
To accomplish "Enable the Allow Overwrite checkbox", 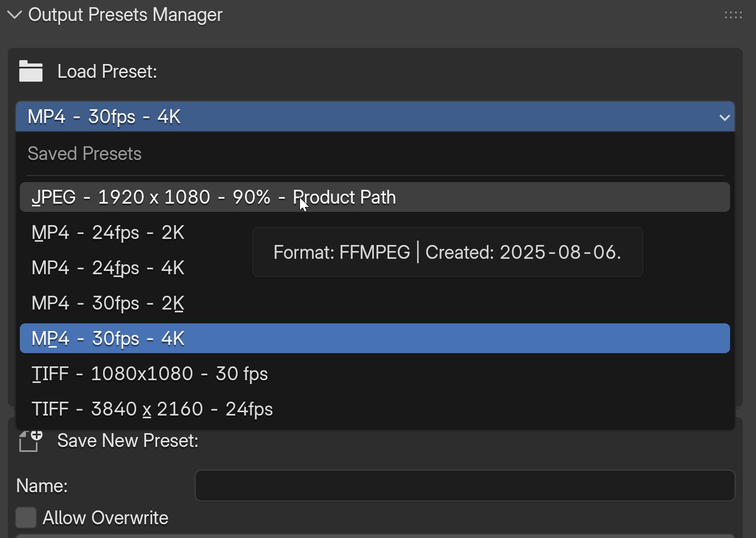I will [26, 518].
